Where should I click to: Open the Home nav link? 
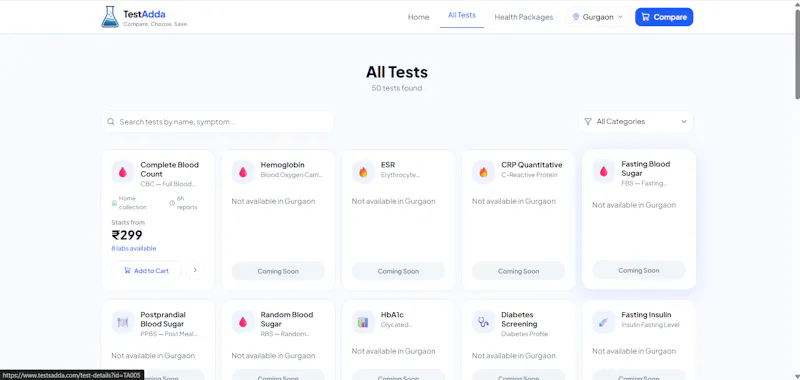click(x=418, y=17)
